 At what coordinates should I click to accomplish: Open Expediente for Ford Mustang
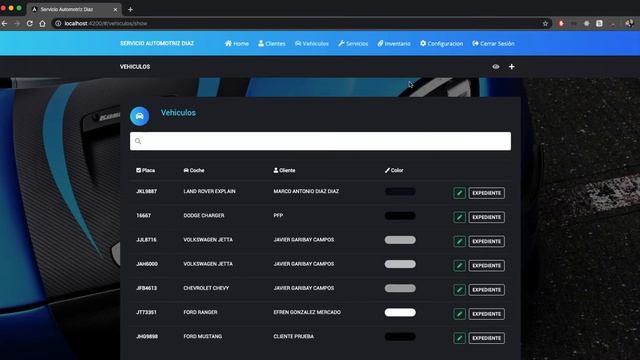tap(487, 338)
